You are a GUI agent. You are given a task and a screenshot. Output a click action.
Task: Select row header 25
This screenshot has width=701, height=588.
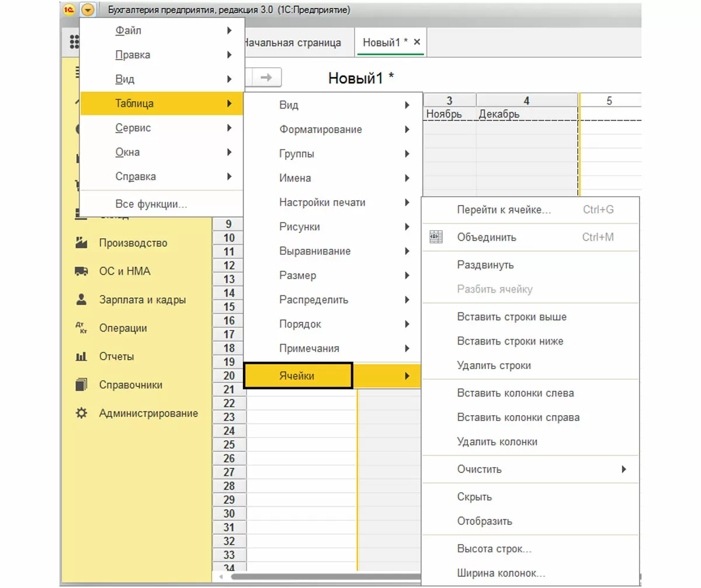click(x=229, y=445)
